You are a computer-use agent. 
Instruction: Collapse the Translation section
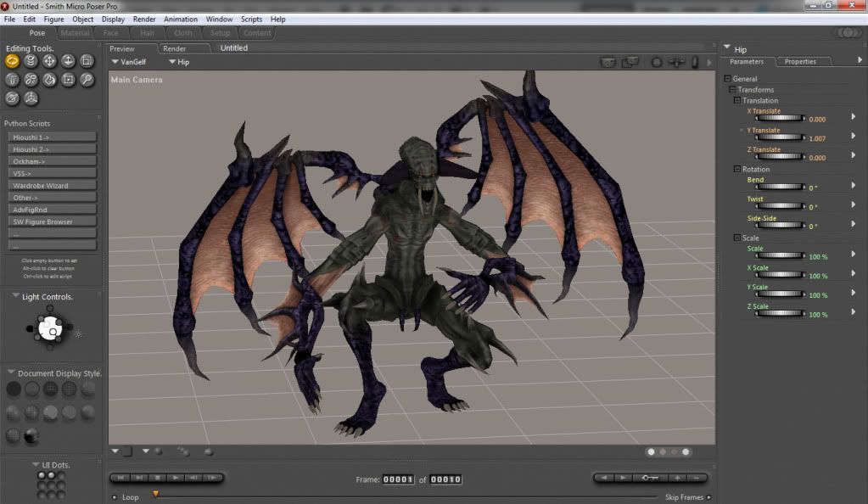click(737, 101)
